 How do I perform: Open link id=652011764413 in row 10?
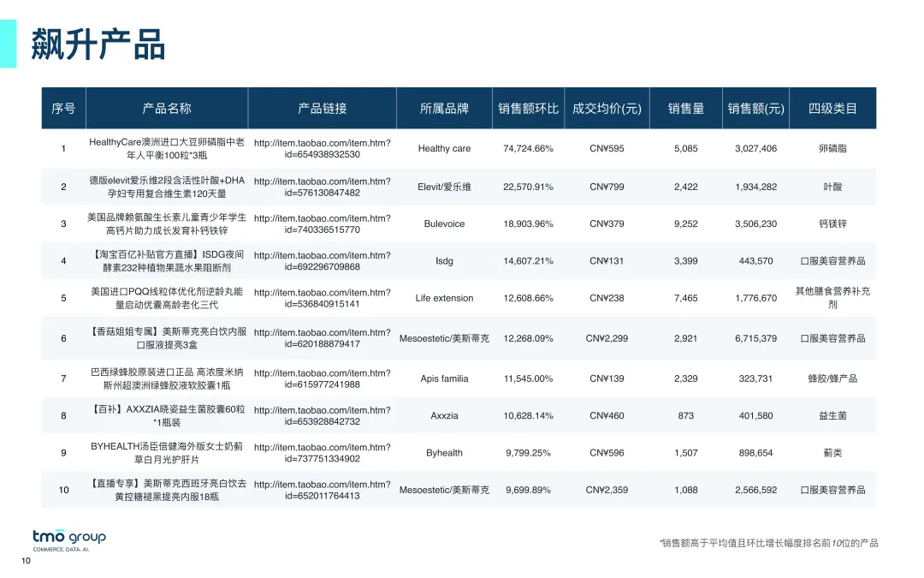[323, 490]
